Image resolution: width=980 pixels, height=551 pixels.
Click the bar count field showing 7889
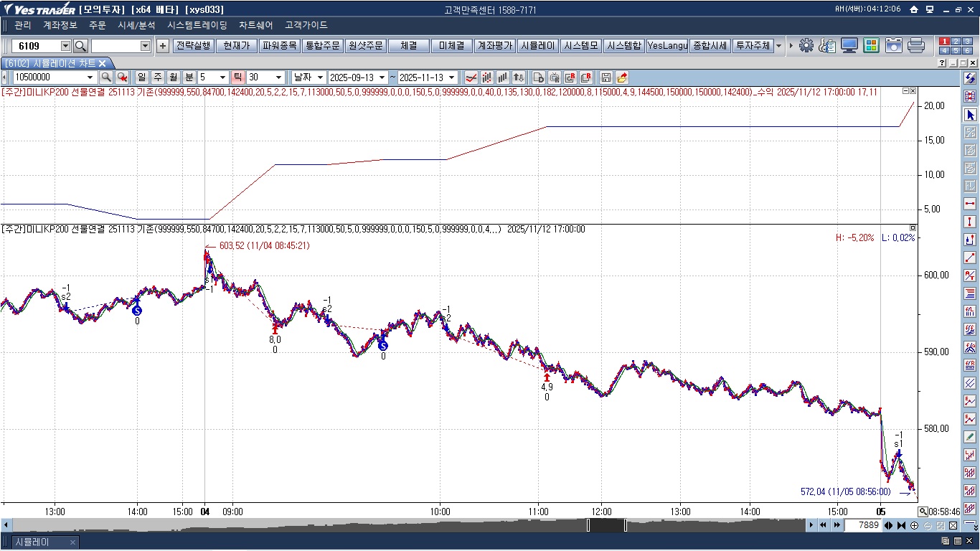(x=862, y=526)
